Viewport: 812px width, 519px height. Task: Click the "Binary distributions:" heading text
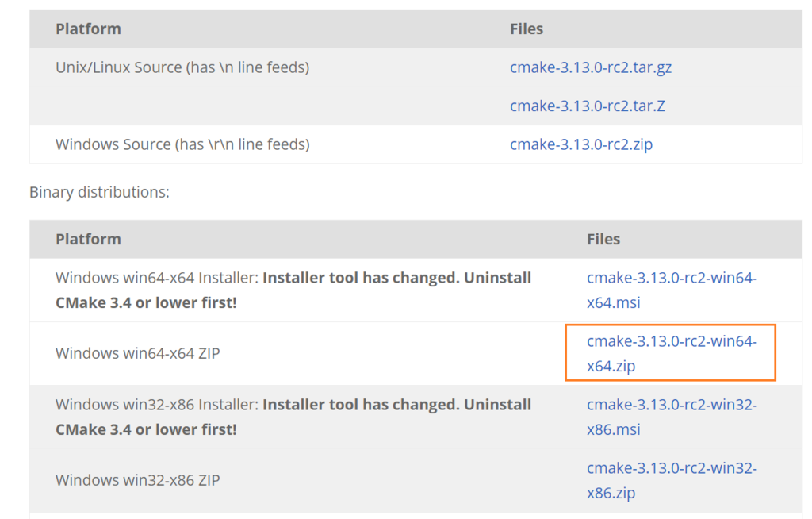pos(99,192)
